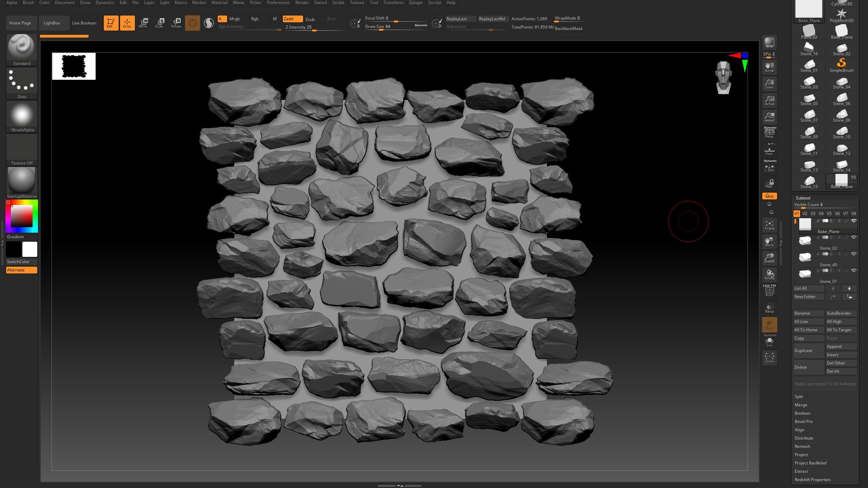Click the Duplicate subtool button
The image size is (868, 488).
[x=809, y=351]
